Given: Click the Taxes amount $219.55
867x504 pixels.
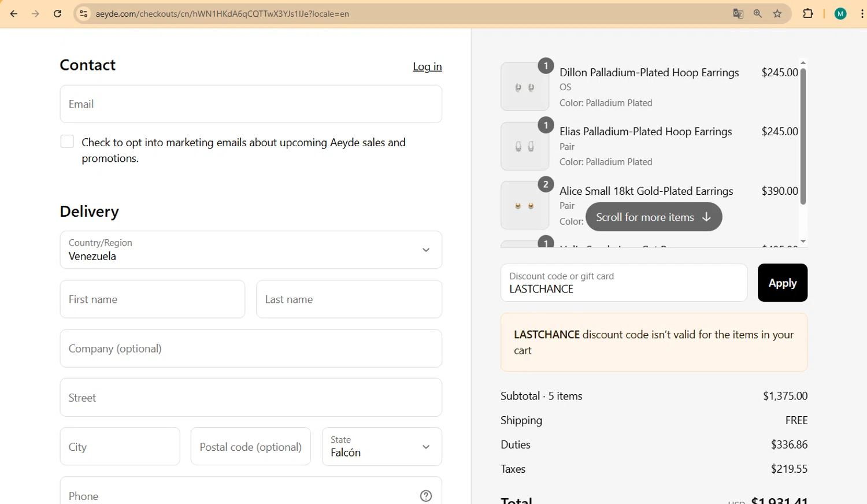Looking at the screenshot, I should 789,469.
